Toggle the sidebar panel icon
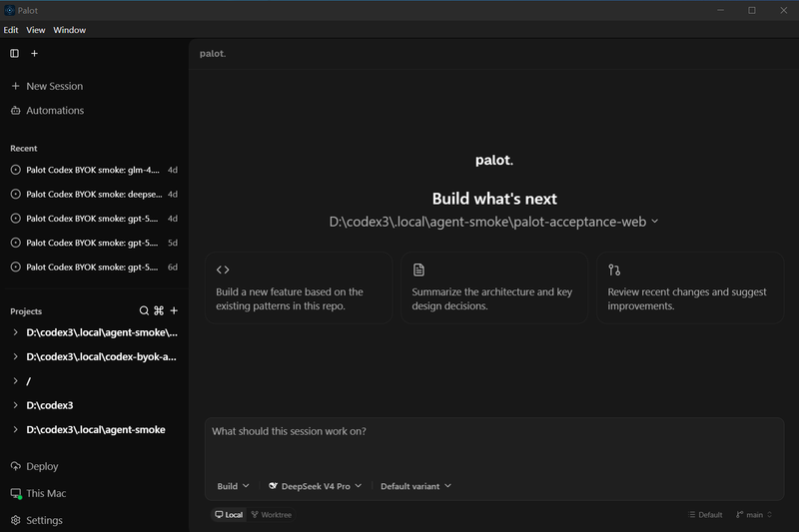 (14, 54)
